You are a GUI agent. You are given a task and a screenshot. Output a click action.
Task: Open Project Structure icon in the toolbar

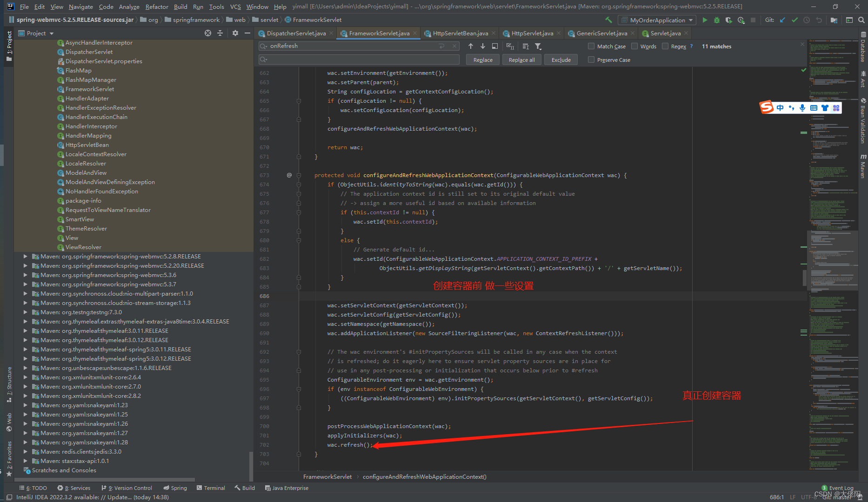[834, 20]
